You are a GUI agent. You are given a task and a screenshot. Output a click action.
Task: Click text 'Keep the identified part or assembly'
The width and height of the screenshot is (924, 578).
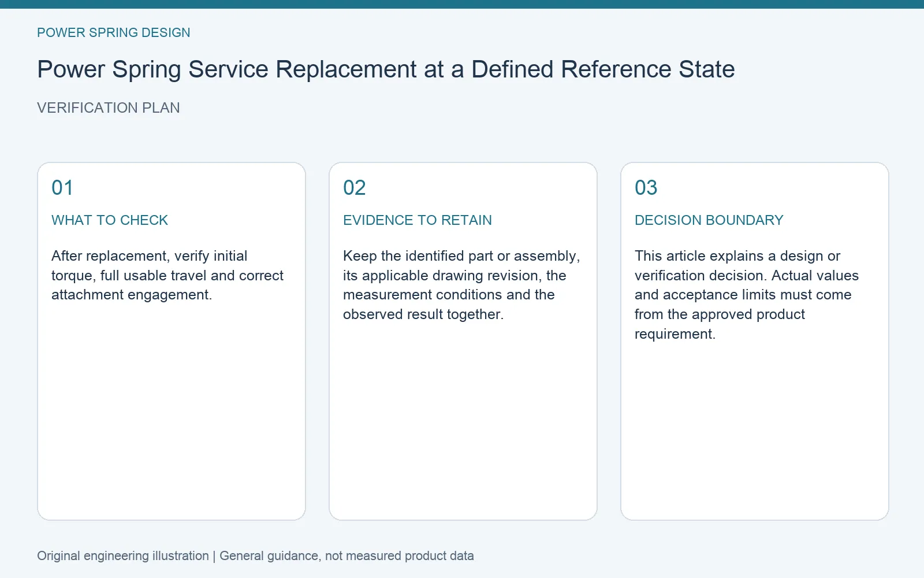coord(461,256)
